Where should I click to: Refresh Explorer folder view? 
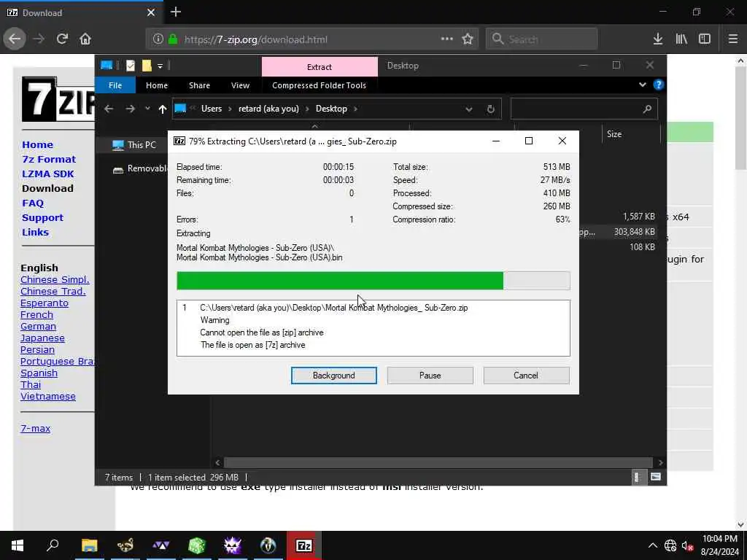pos(491,109)
